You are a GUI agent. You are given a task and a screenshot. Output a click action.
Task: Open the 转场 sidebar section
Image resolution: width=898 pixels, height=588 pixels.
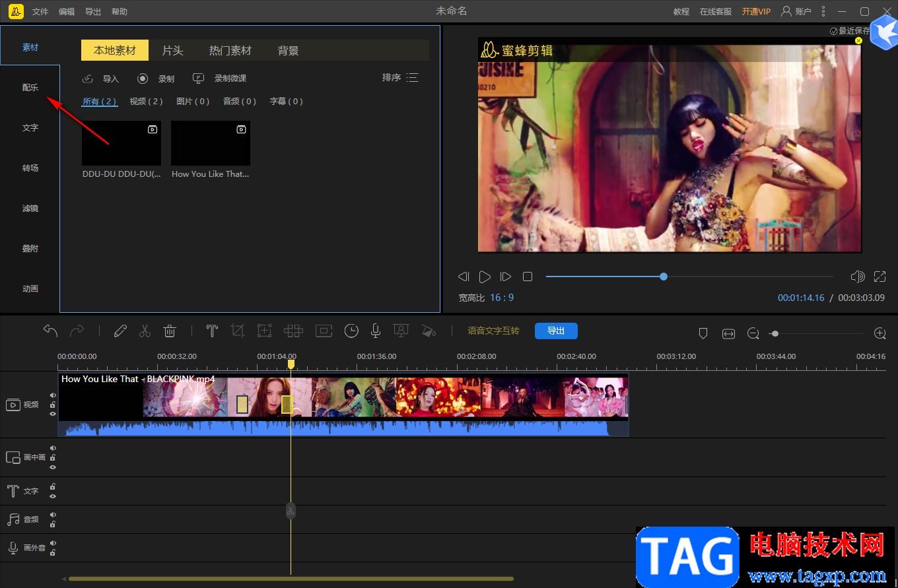30,168
